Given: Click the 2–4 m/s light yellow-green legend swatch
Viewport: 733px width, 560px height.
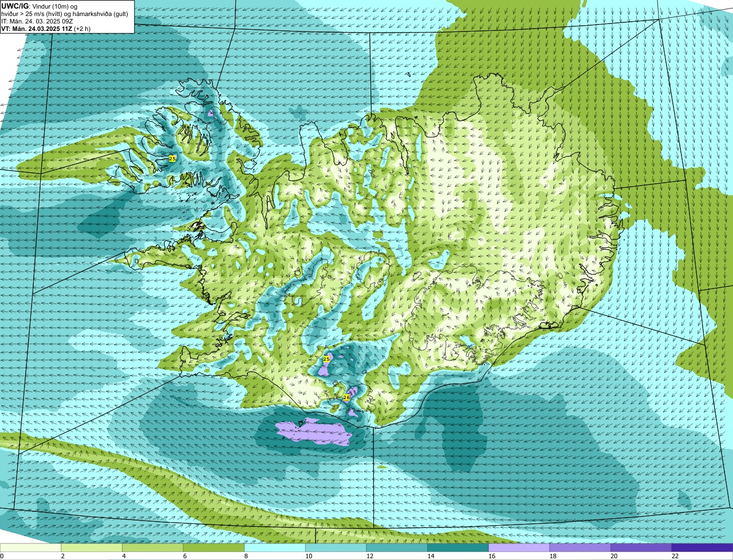Looking at the screenshot, I should 92,547.
